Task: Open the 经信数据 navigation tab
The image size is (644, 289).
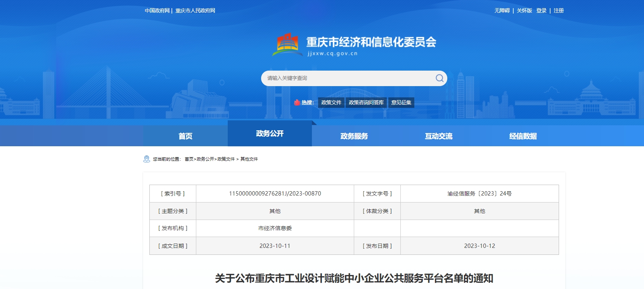Action: coord(523,136)
